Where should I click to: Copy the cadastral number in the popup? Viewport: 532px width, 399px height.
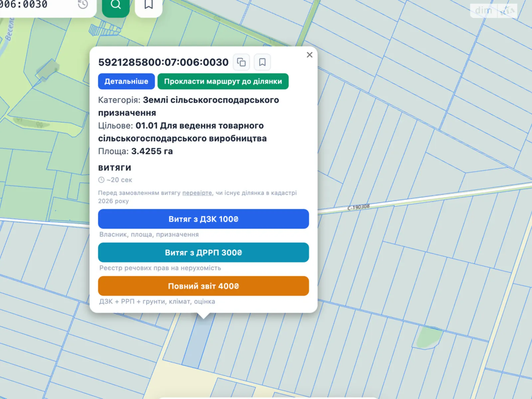(241, 62)
